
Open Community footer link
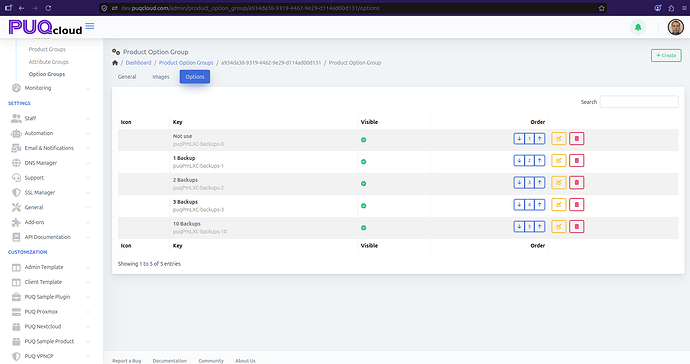pos(211,361)
